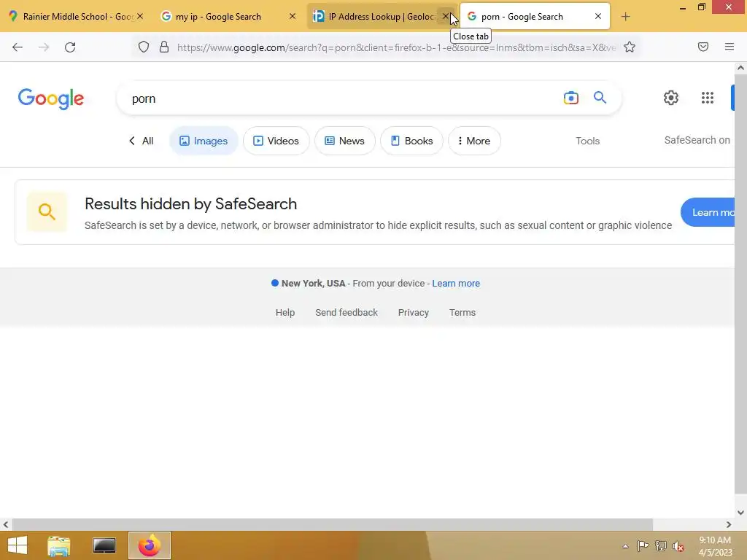Viewport: 747px width, 560px height.
Task: Save page to Pocket icon
Action: (703, 47)
